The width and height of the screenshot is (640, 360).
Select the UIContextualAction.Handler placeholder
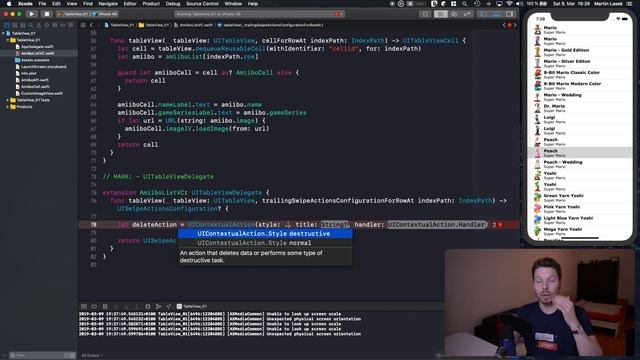(437, 225)
